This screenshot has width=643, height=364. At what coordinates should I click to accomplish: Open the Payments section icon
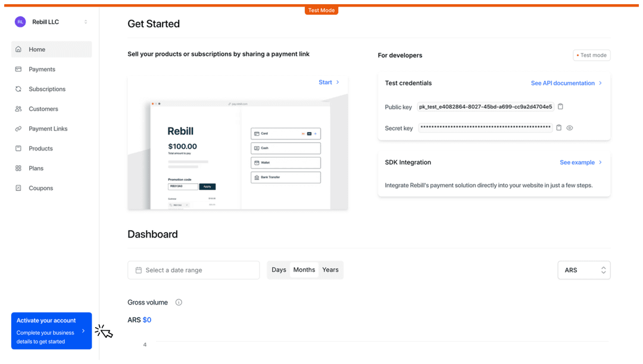(19, 69)
